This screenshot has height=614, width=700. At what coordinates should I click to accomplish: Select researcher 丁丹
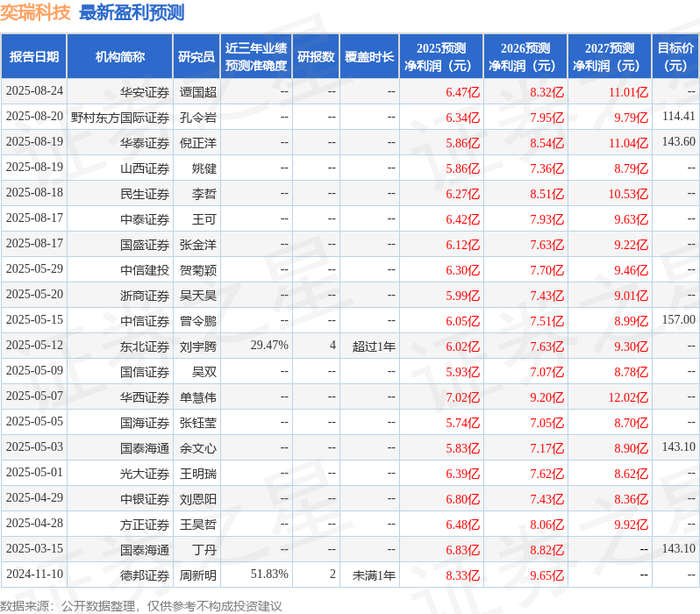(204, 550)
